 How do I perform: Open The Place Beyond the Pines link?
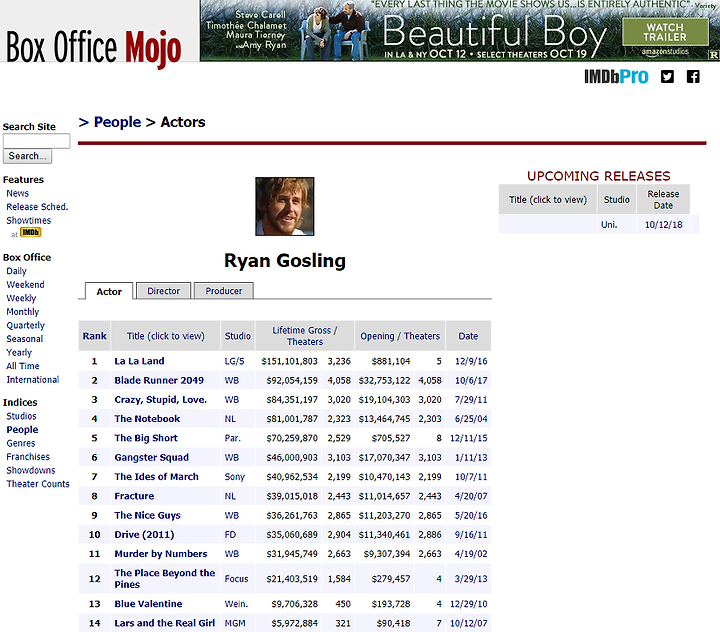[x=164, y=579]
